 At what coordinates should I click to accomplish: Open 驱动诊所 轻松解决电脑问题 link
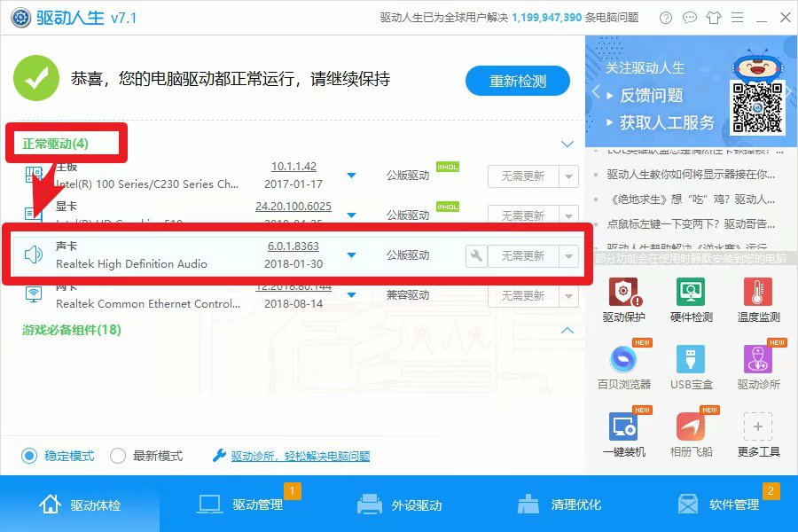coord(301,456)
